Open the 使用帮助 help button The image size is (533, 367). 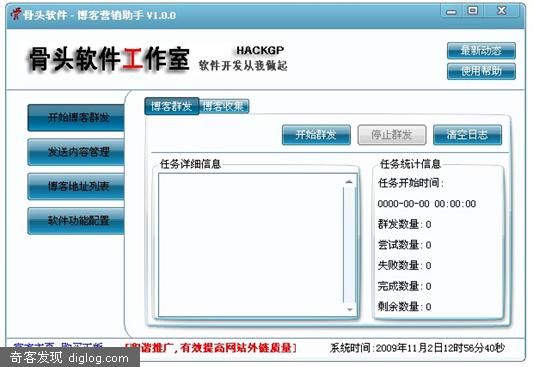coord(481,71)
